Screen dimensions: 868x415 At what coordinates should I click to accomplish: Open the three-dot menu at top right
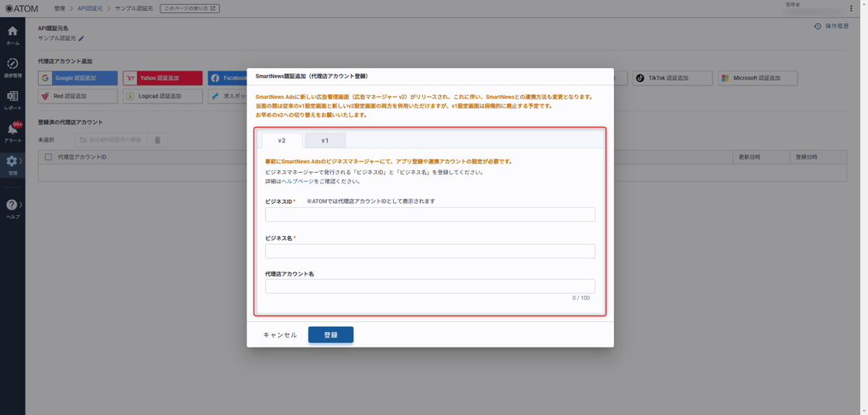(851, 9)
